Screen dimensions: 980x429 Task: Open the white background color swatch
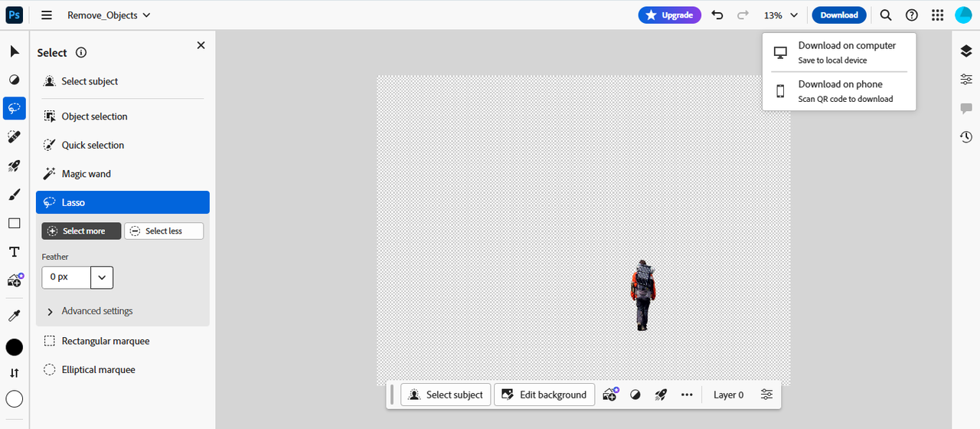click(x=14, y=399)
